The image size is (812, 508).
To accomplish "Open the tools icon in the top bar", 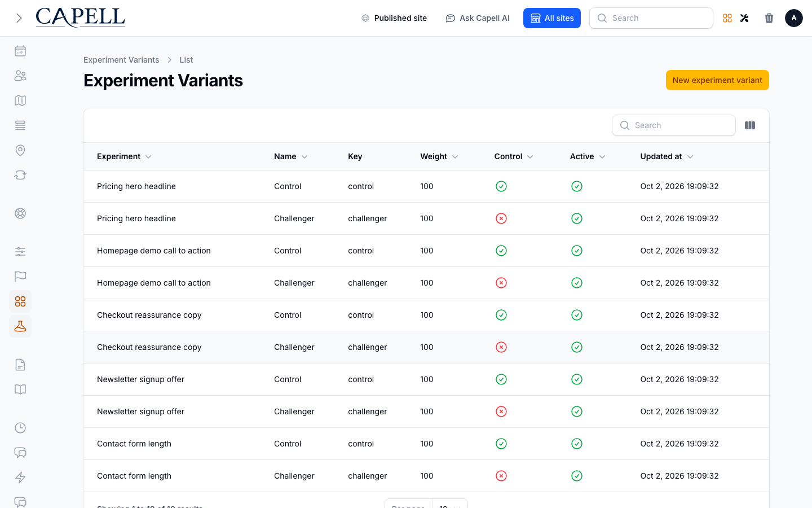I will tap(744, 18).
